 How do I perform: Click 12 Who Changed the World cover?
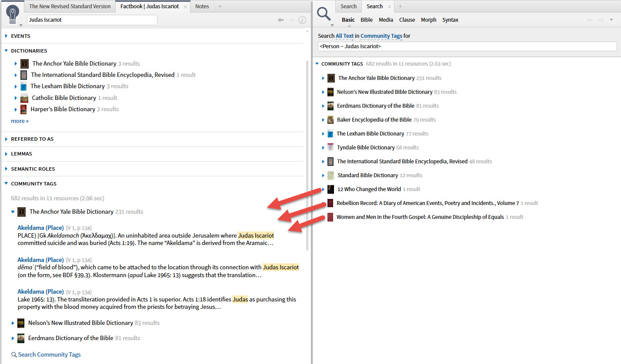(x=331, y=189)
